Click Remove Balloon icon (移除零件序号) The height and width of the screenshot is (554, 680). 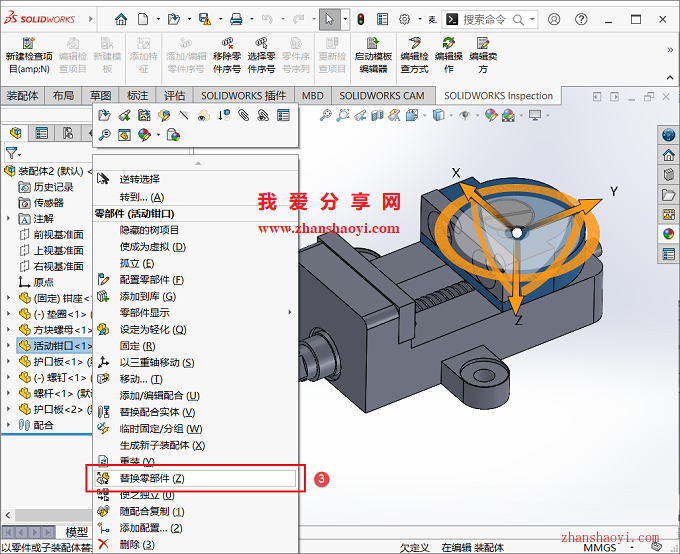click(x=227, y=56)
